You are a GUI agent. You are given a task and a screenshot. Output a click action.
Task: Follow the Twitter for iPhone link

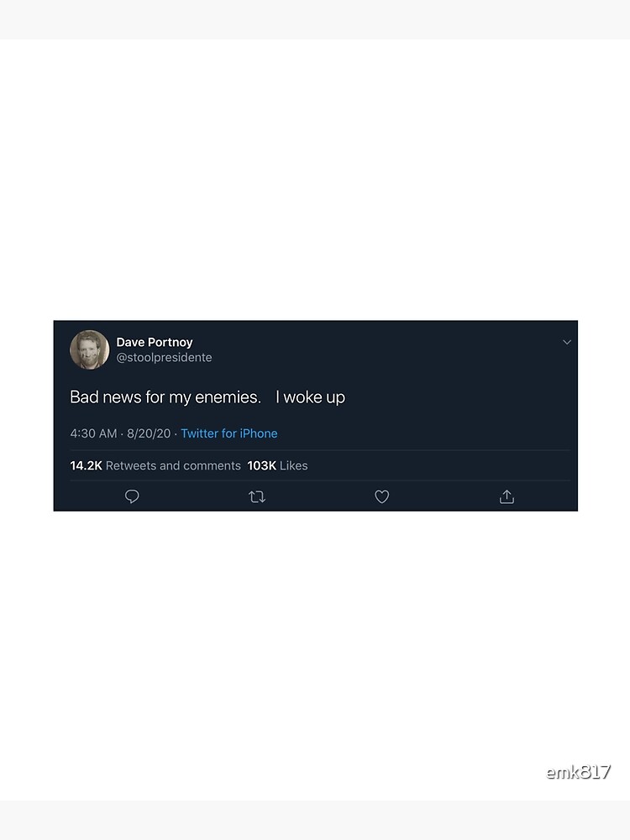tap(228, 433)
